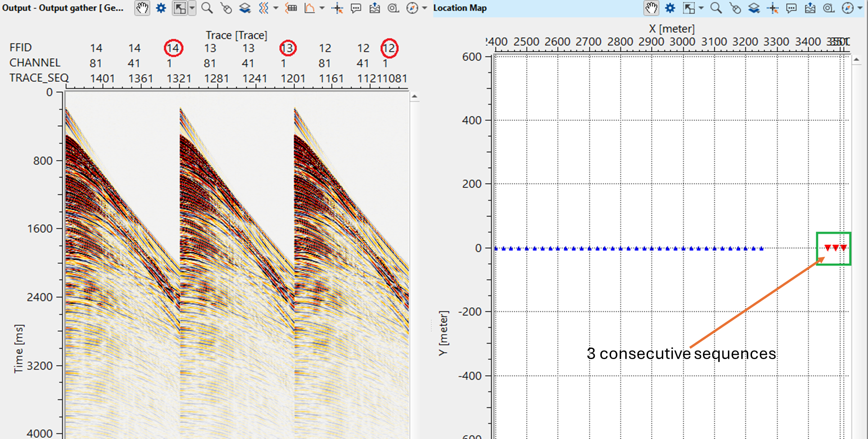This screenshot has width=868, height=439.
Task: Click magnifier zoom icon in Output gather
Action: pos(207,8)
